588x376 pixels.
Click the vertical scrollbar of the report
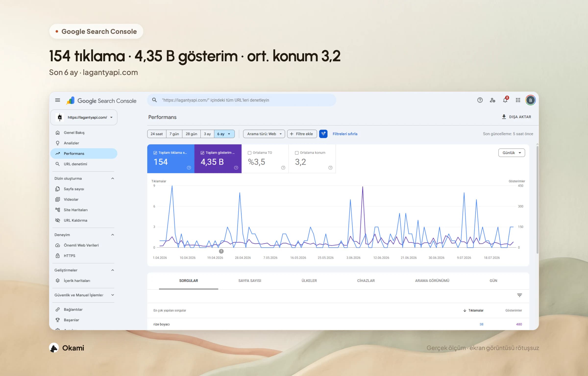(537, 200)
